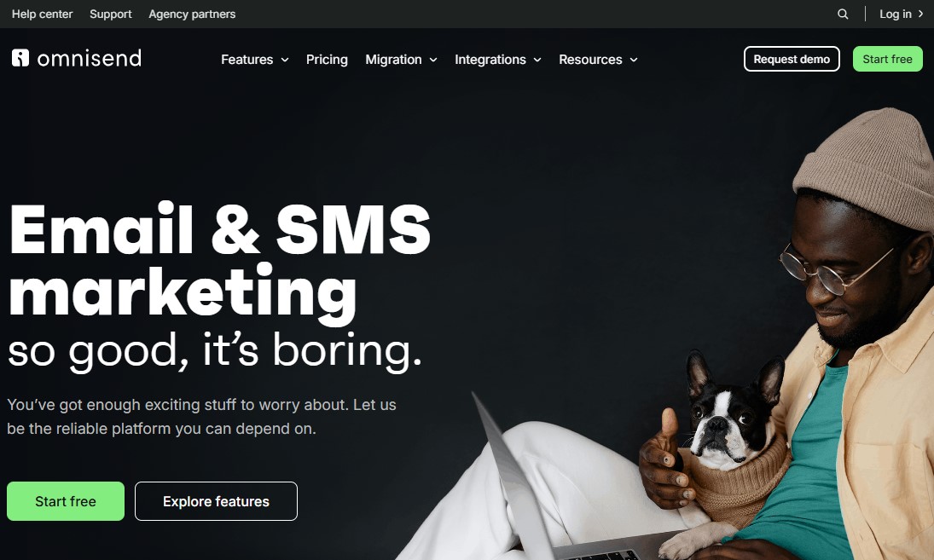Screen dimensions: 934x560
Task: Expand the Integrations dropdown chevron
Action: pos(537,60)
